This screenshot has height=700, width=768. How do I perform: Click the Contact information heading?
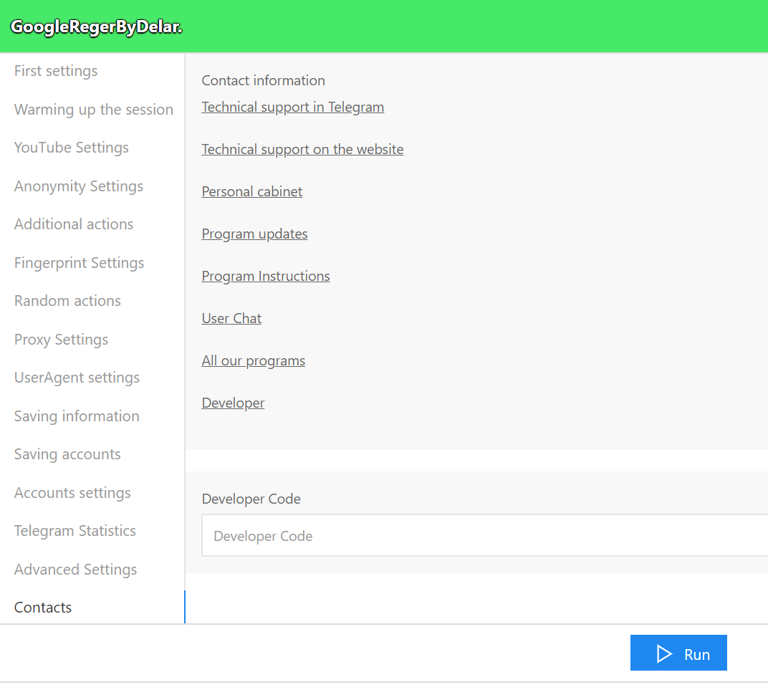(264, 80)
